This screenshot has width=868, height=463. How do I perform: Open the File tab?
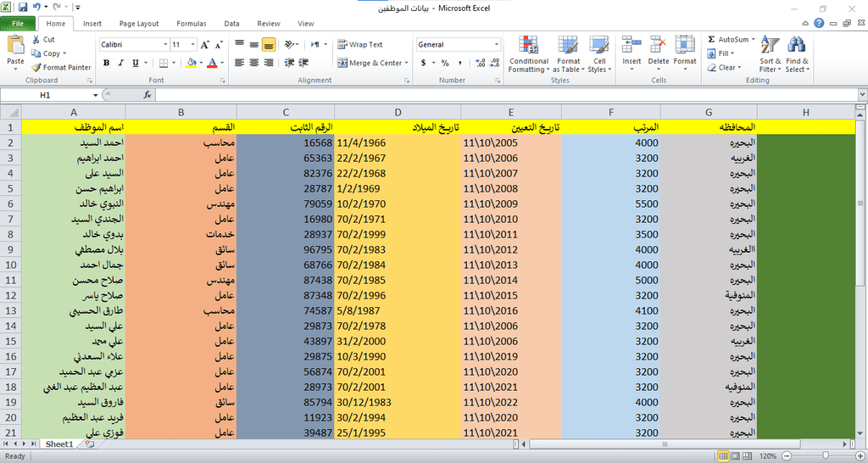pos(18,23)
